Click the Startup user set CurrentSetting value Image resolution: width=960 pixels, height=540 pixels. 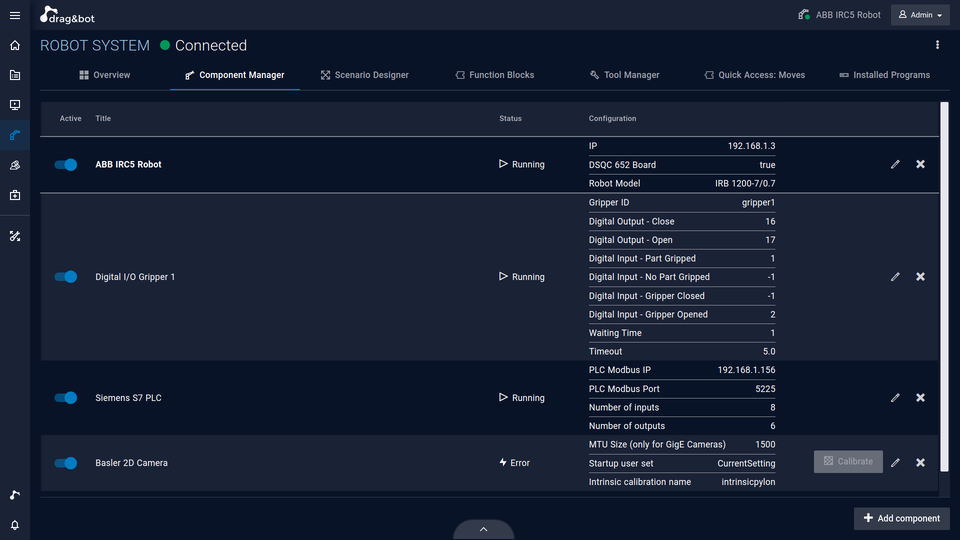click(x=746, y=463)
